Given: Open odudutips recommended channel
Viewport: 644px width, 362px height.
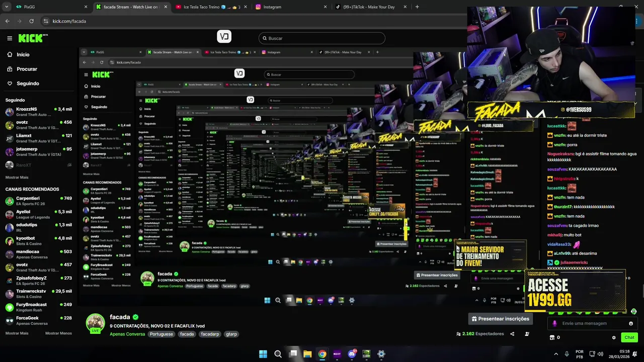Looking at the screenshot, I should [38, 227].
